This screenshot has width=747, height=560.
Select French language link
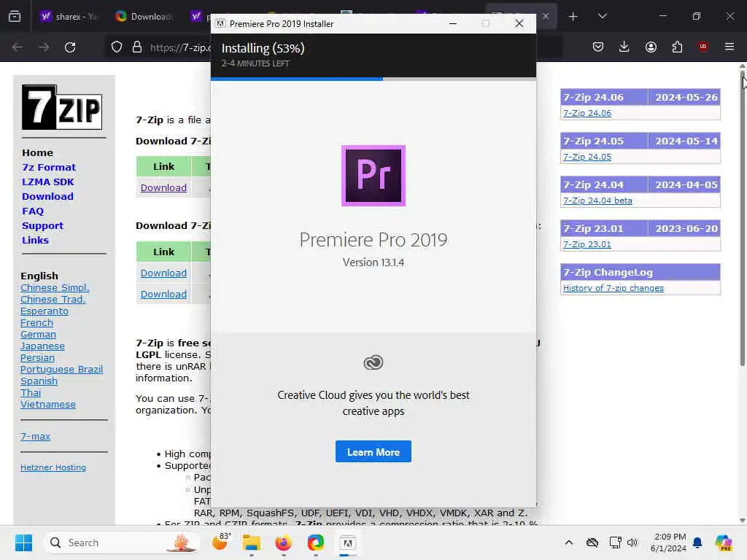tap(36, 323)
